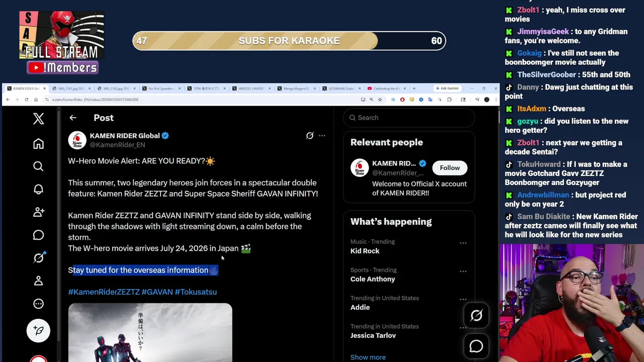Screen dimensions: 644x362
Task: Click the browser profile avatar circle
Action: (x=487, y=100)
